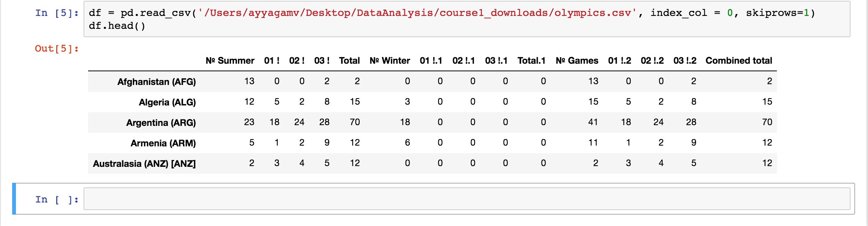Click Algeria's № Summer value 12
This screenshot has width=868, height=226.
(x=249, y=102)
